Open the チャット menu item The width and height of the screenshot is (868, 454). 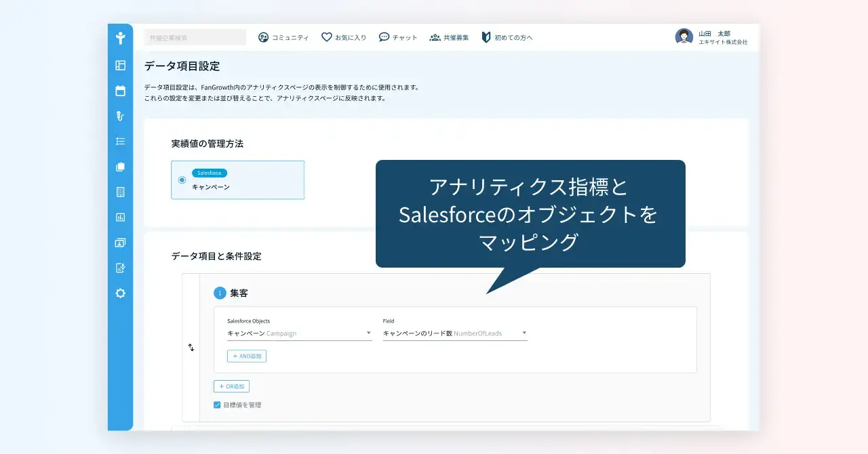point(398,37)
